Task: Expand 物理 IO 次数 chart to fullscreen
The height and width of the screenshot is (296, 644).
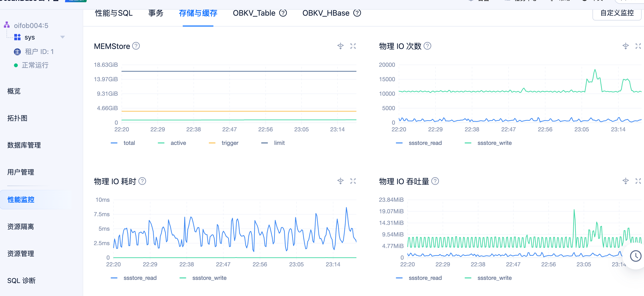Action: [x=638, y=46]
